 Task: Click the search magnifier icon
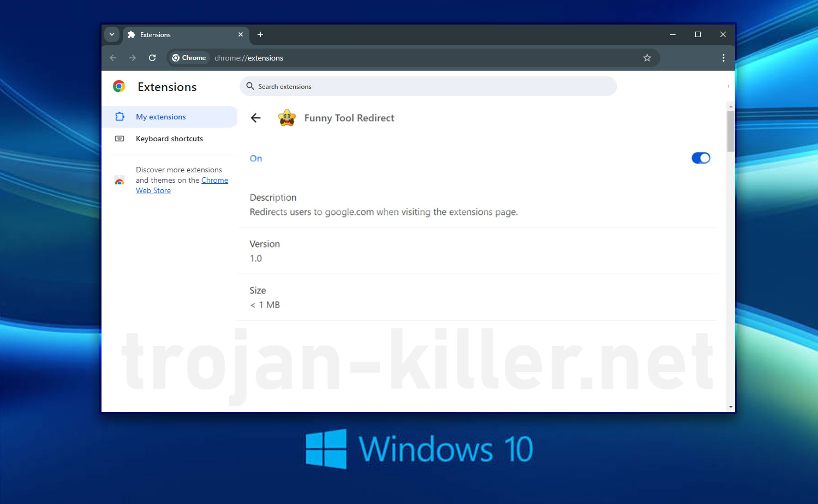(x=250, y=86)
